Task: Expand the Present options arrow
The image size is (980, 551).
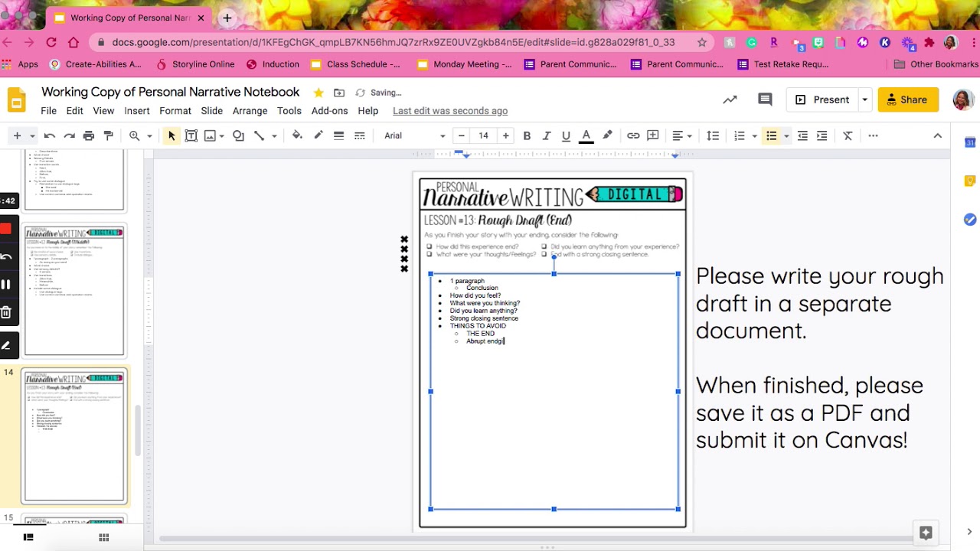Action: (864, 99)
